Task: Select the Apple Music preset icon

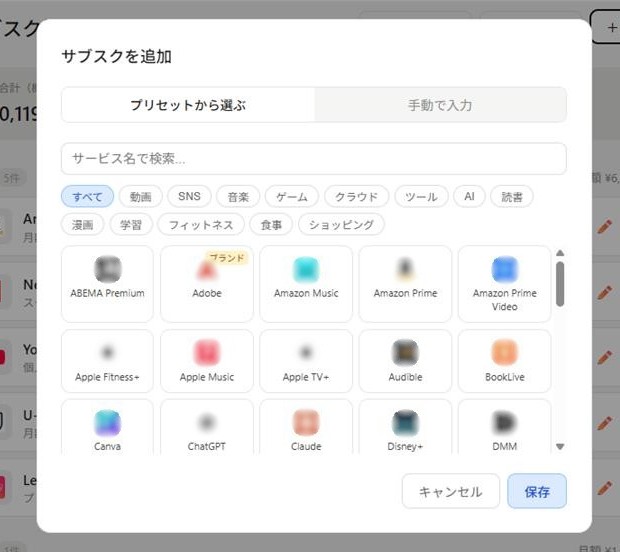Action: (207, 352)
